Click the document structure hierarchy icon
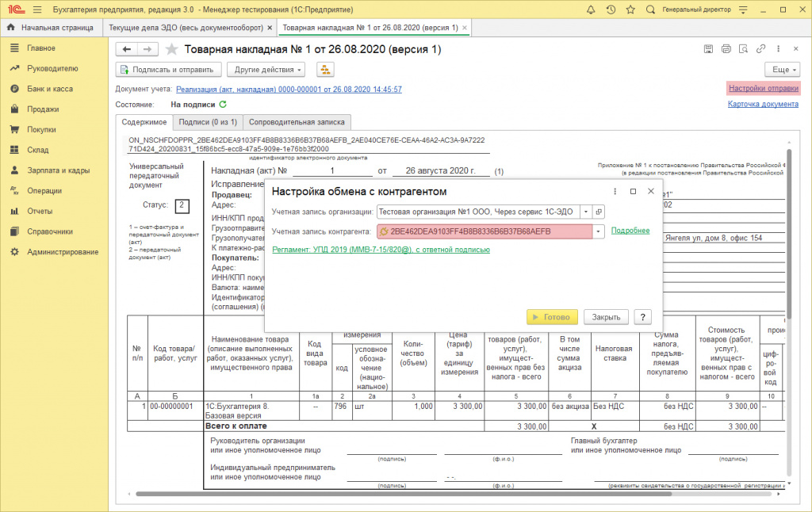812x512 pixels. (x=325, y=69)
